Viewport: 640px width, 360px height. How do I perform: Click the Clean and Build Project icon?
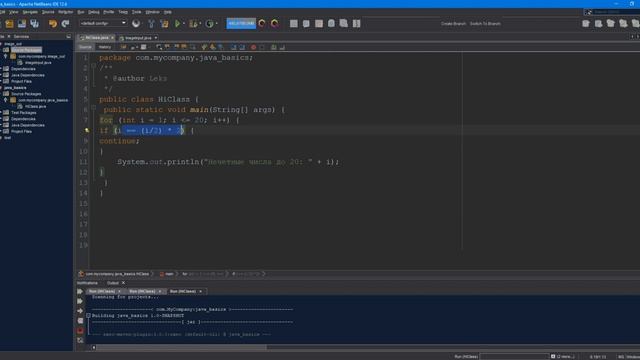[x=164, y=24]
